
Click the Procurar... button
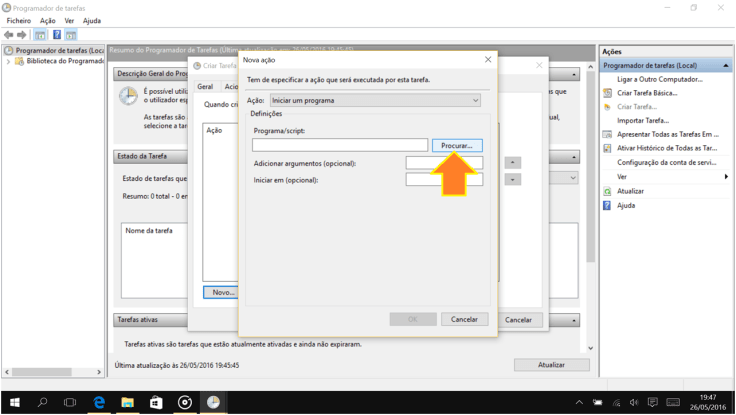click(458, 145)
